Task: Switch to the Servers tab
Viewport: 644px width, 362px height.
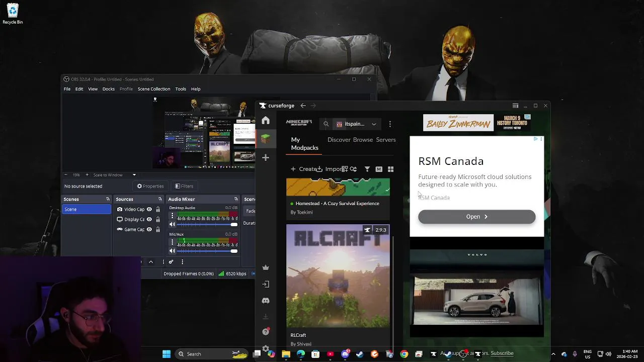Action: tap(386, 140)
